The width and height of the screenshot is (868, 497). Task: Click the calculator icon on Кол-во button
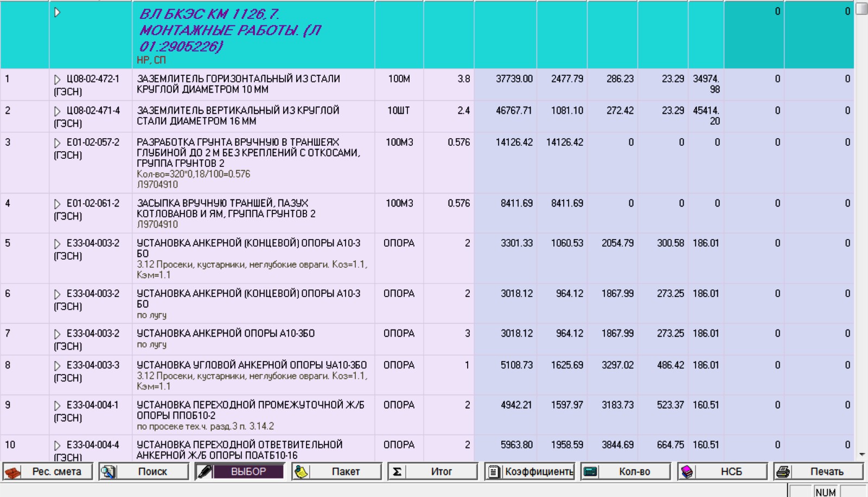[590, 472]
